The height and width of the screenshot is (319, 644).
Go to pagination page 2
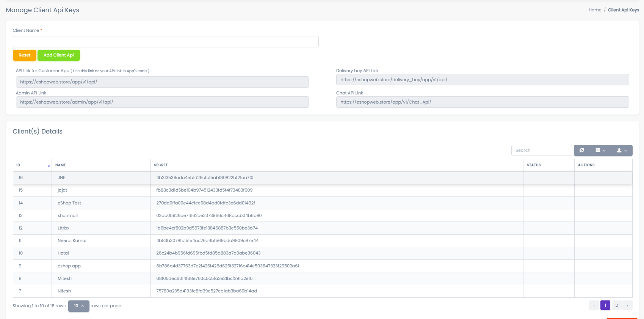pos(617,305)
